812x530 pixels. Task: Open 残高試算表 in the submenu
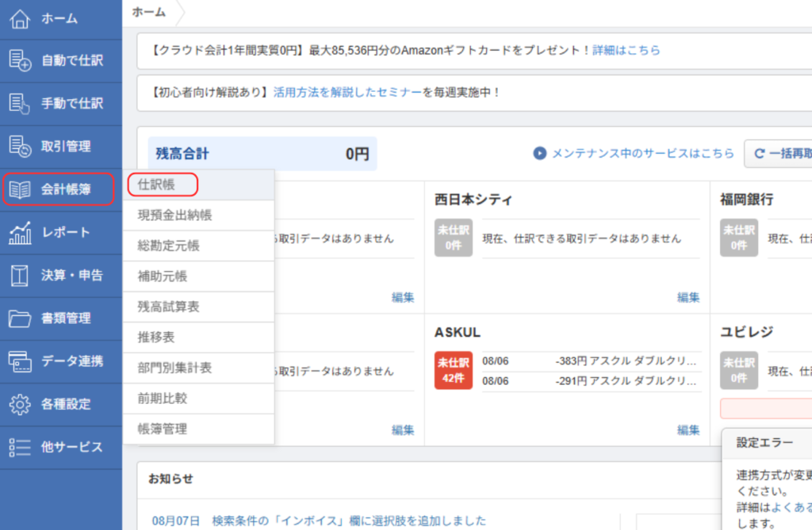pos(168,307)
